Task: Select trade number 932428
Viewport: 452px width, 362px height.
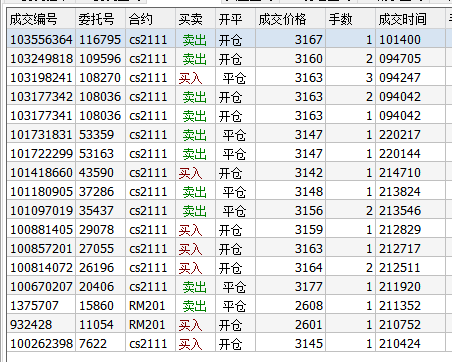Action: [x=31, y=325]
